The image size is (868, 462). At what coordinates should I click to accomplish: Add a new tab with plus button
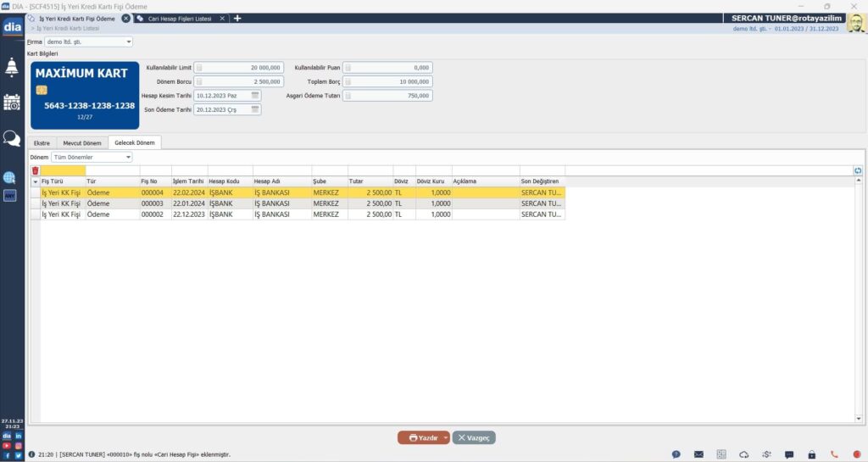tap(237, 19)
